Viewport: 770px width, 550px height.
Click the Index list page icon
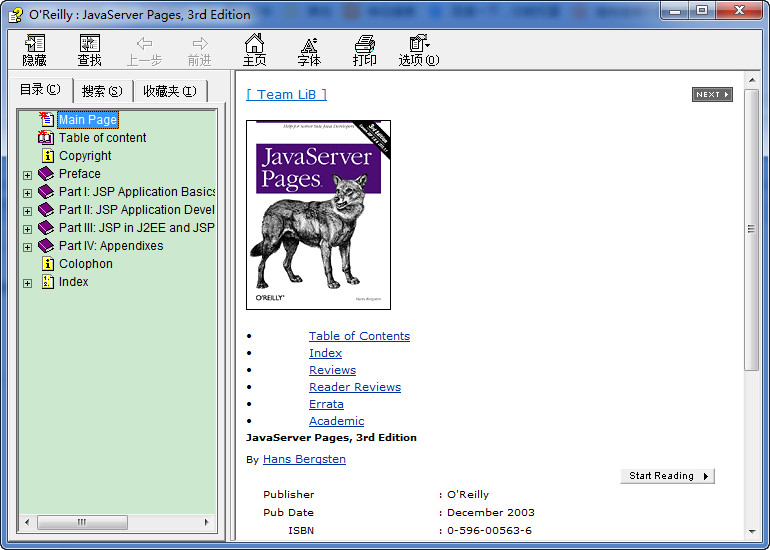tap(48, 282)
